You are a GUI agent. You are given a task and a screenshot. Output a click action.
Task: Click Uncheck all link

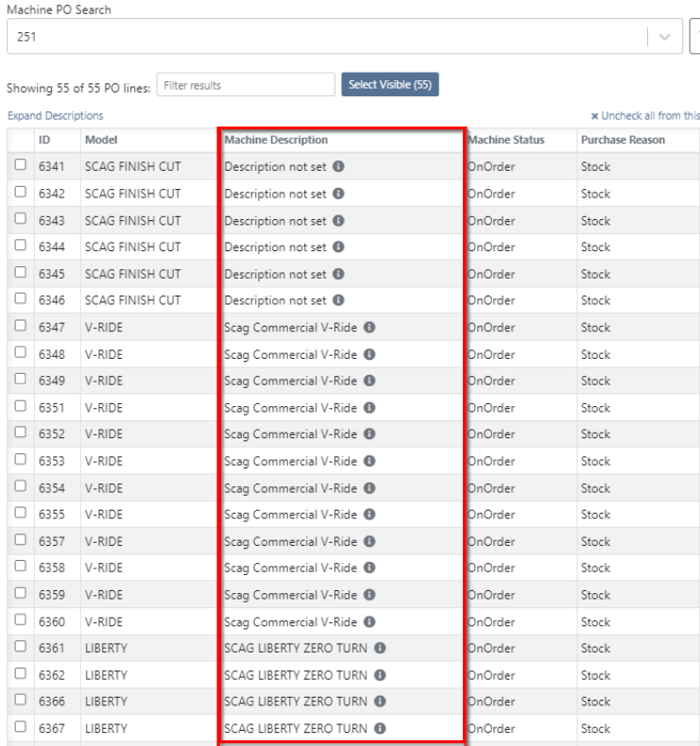(x=645, y=115)
